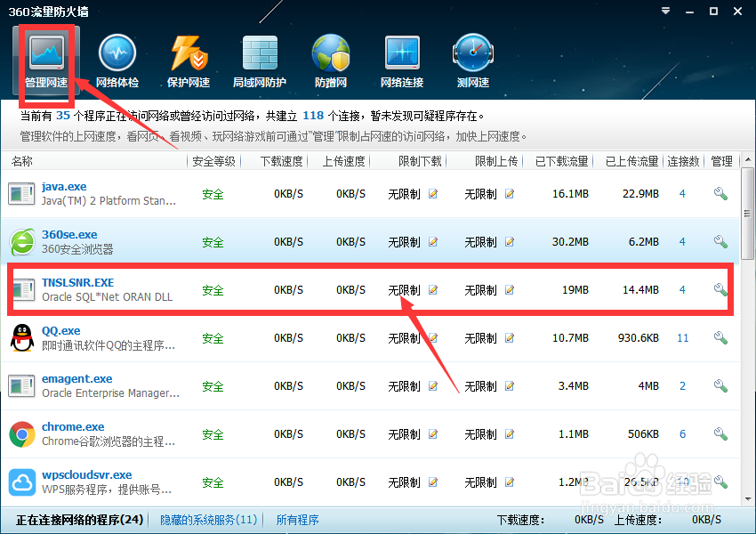Viewport: 756px width, 534px height.
Task: Edit upload limit for 360se.exe
Action: pos(510,242)
